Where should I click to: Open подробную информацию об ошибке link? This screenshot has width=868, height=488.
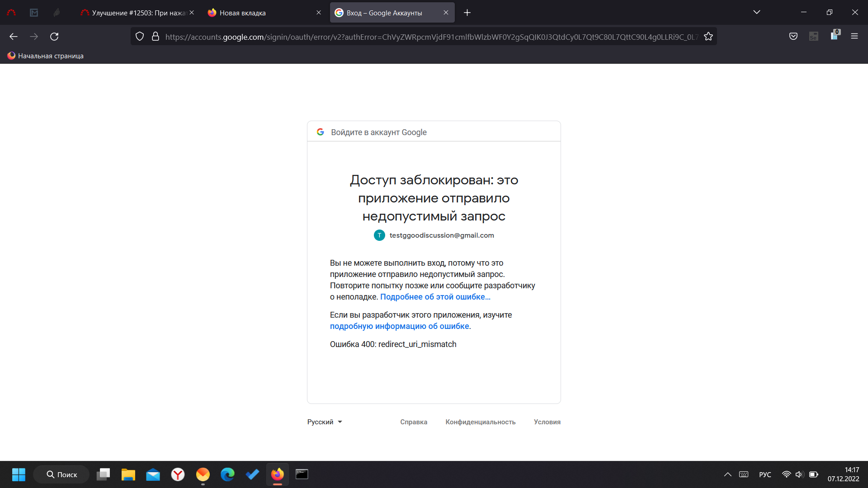pos(399,326)
